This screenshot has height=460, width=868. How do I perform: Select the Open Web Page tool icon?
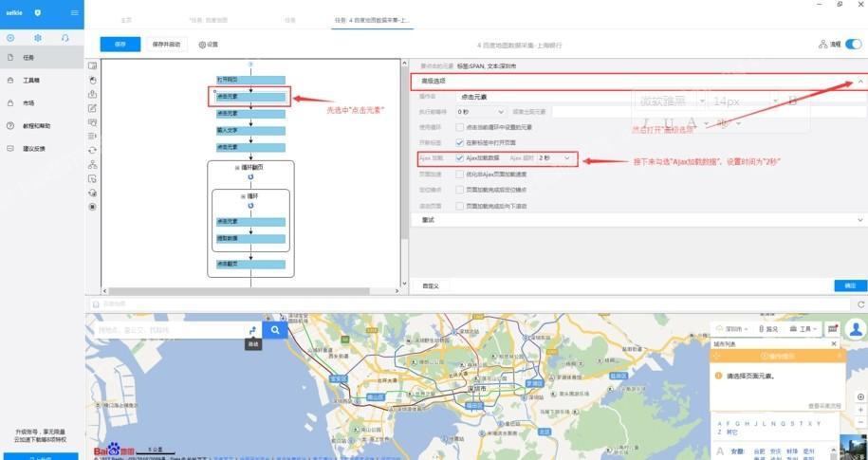92,65
